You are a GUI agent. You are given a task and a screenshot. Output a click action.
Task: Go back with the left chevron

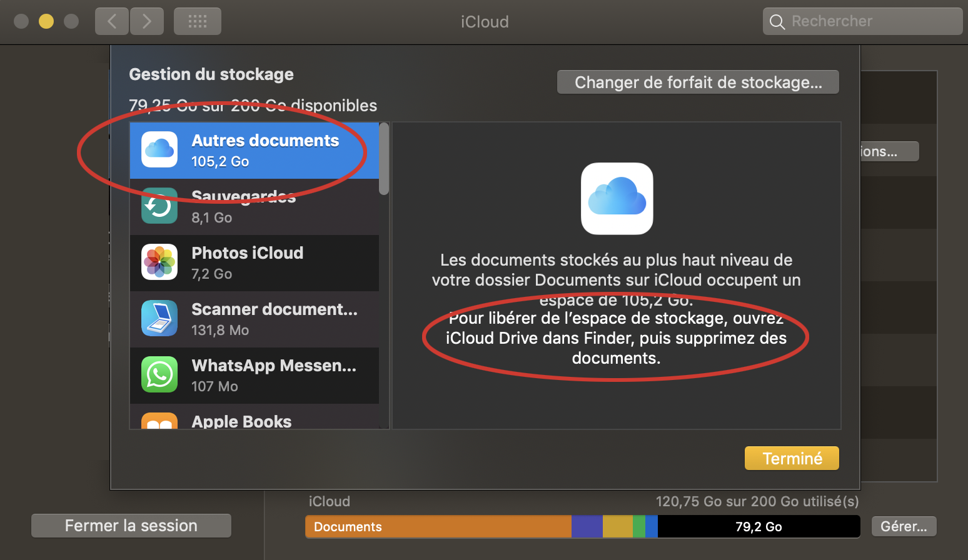(112, 21)
